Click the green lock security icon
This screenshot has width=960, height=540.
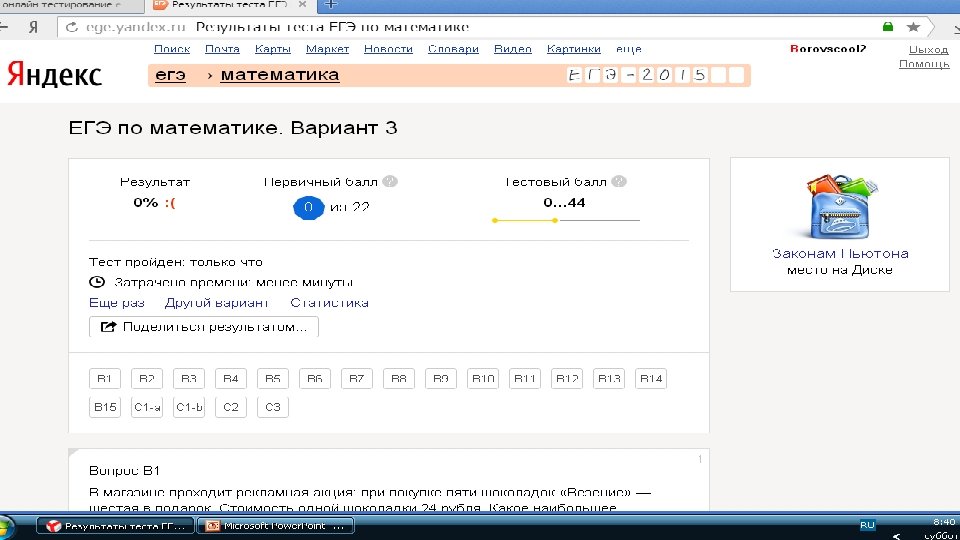click(x=888, y=26)
